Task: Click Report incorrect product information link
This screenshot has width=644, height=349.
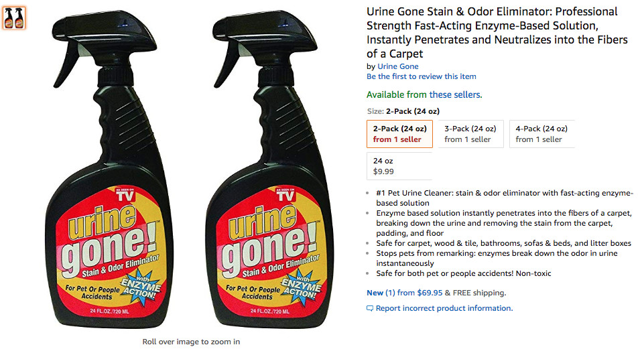Action: click(444, 308)
